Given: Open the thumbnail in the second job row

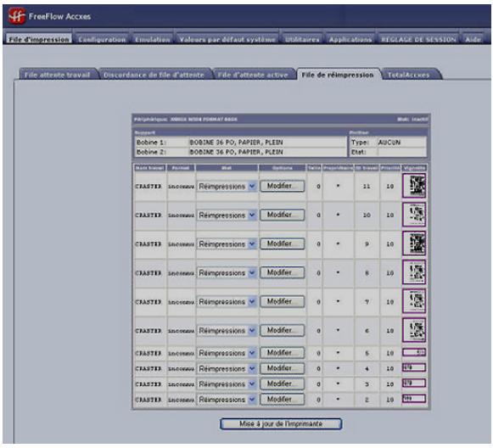Looking at the screenshot, I should tap(414, 215).
